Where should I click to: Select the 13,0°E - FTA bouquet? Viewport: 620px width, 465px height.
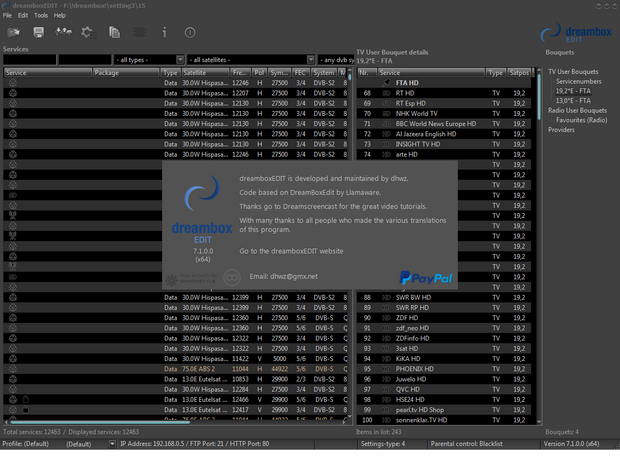pyautogui.click(x=573, y=101)
